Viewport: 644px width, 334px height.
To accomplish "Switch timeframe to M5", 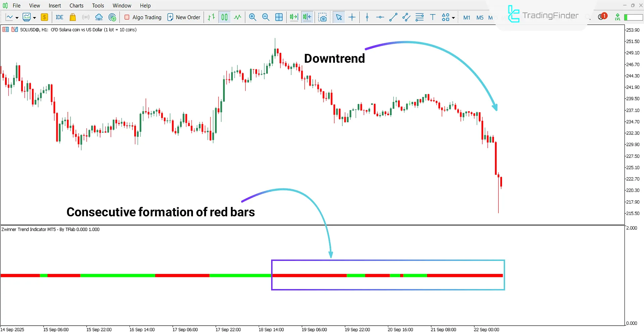I will [x=480, y=17].
